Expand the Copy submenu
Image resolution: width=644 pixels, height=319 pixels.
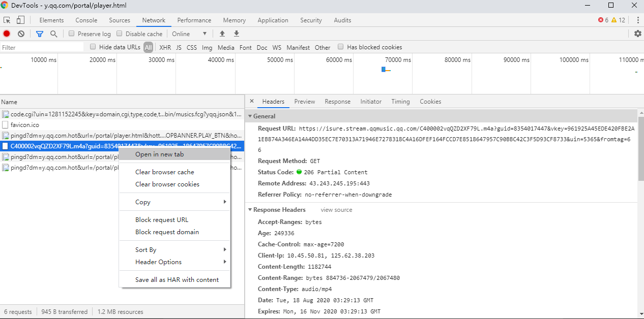point(174,202)
